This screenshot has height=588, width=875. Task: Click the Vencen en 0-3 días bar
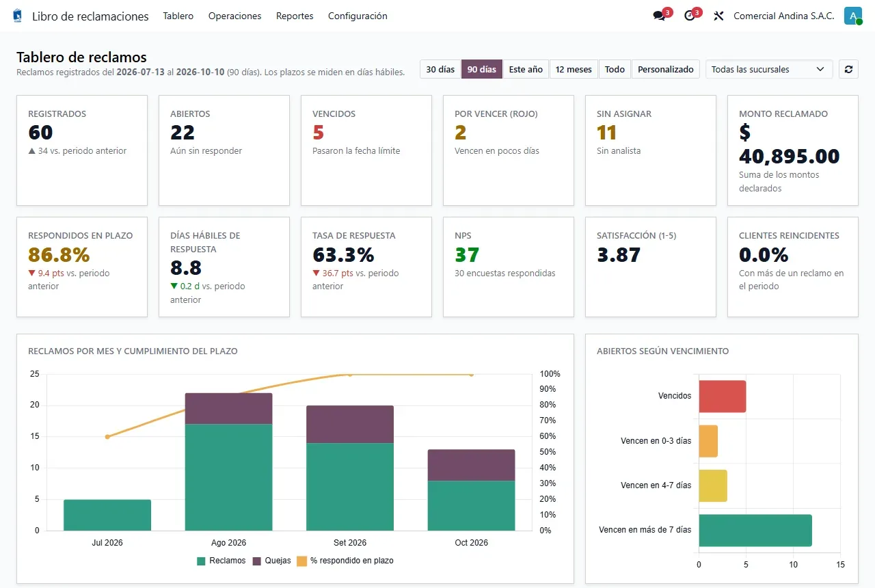click(x=708, y=441)
